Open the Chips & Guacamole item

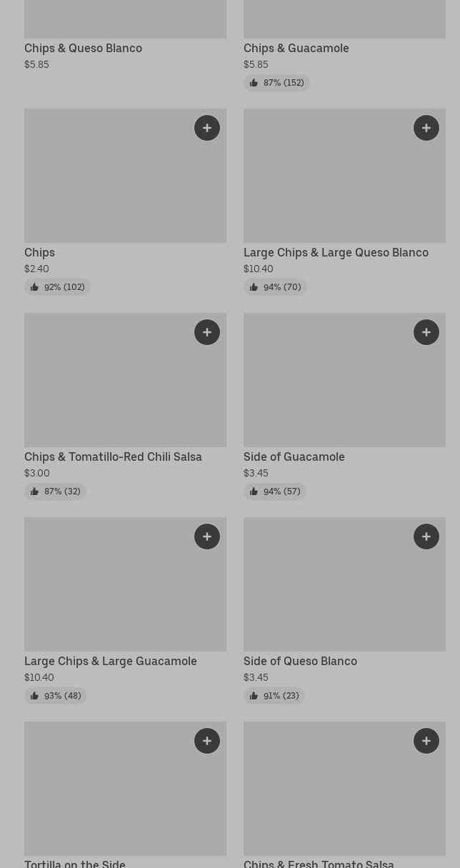click(x=296, y=49)
